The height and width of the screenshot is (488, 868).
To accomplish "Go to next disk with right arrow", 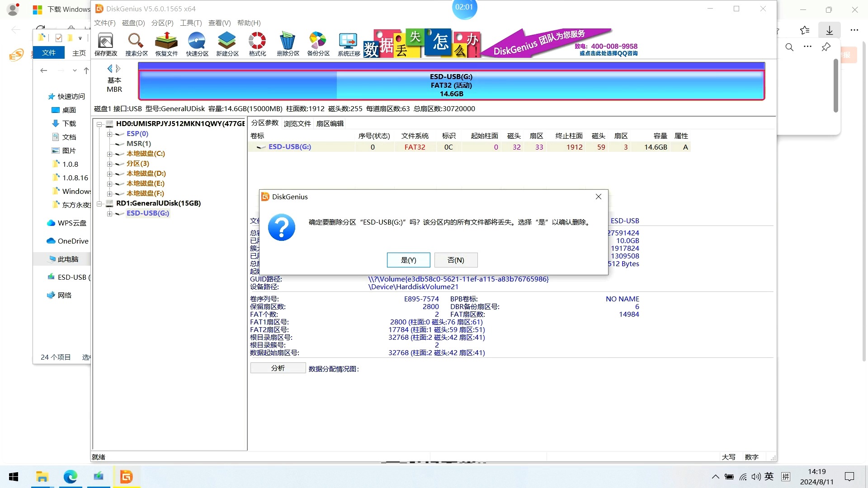I will click(118, 69).
